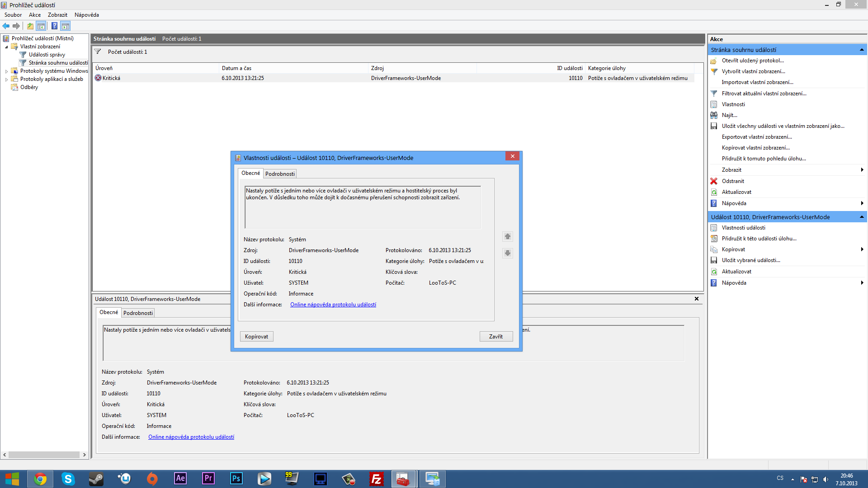Screen dimensions: 868x488
Task: Switch to Podrobnosti tab in dialog
Action: click(280, 174)
